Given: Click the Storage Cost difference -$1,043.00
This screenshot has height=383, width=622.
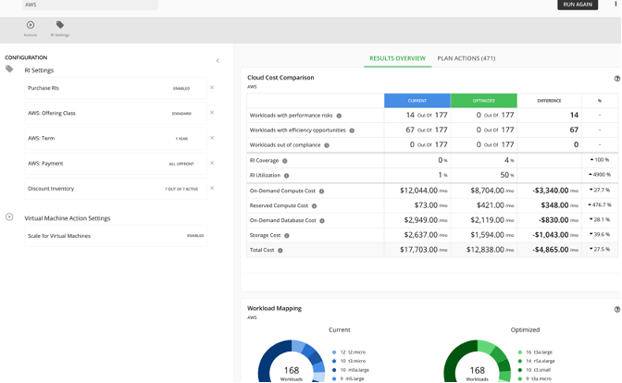Looking at the screenshot, I should 555,235.
